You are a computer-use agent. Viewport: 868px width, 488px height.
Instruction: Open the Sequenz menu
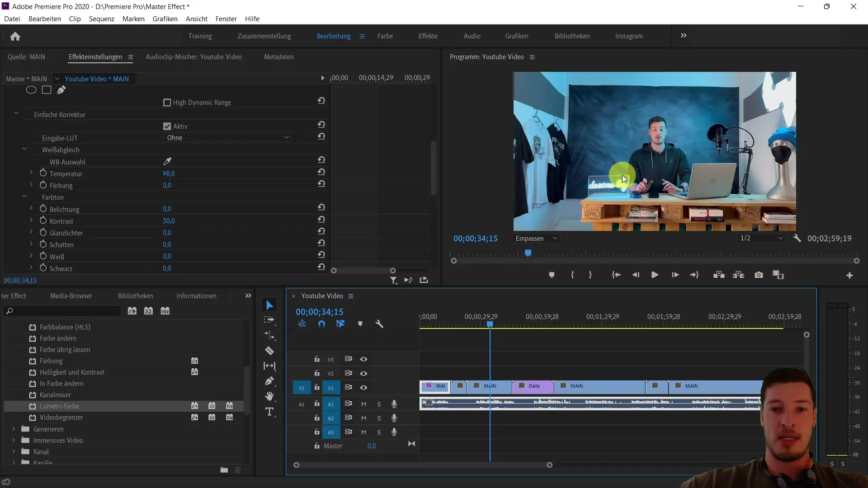pos(102,19)
